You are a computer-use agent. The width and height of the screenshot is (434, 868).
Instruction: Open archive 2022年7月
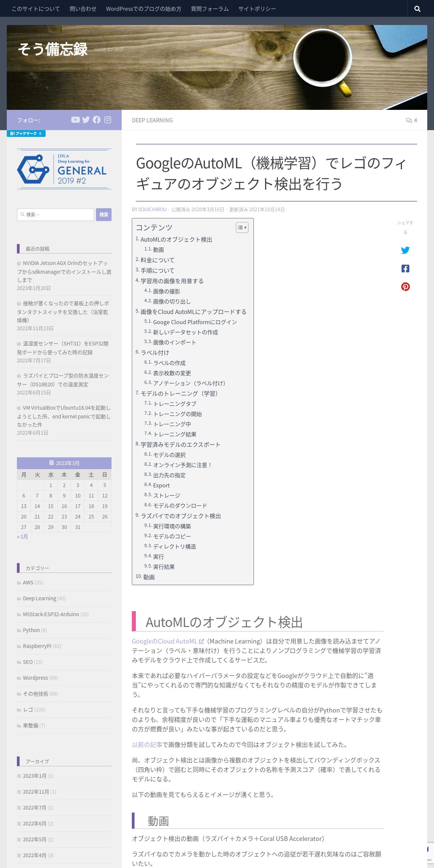(34, 807)
